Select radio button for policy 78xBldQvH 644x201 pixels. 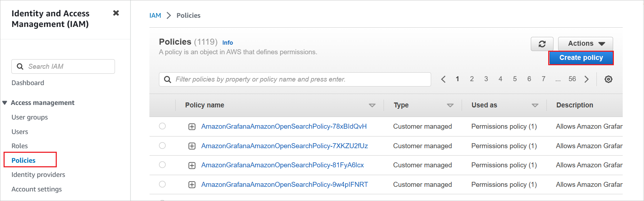[x=162, y=126]
